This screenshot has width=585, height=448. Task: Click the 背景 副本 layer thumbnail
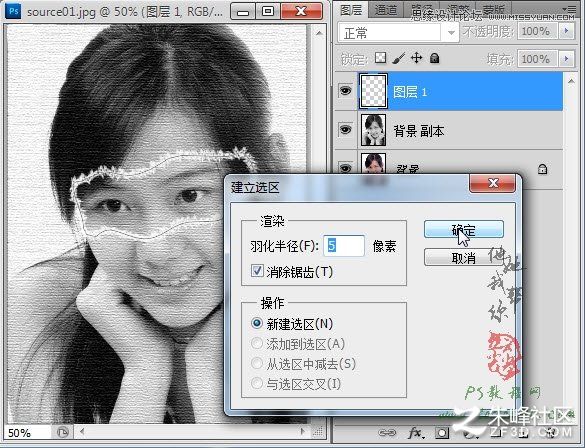(373, 130)
